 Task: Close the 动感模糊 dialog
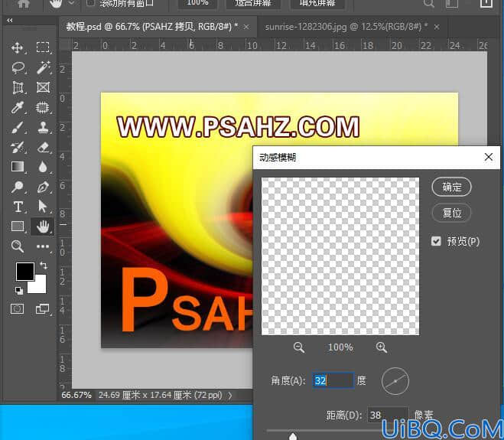click(489, 157)
